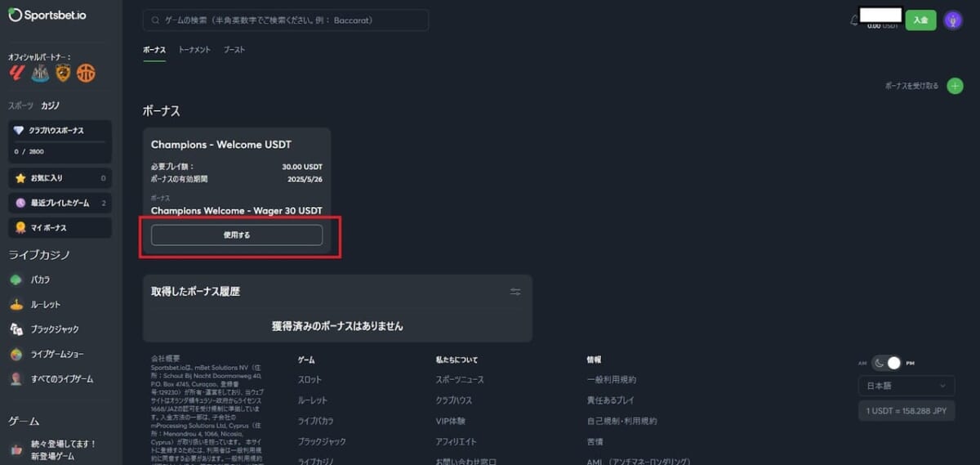
Task: Click the バカラ spade icon
Action: [x=16, y=279]
